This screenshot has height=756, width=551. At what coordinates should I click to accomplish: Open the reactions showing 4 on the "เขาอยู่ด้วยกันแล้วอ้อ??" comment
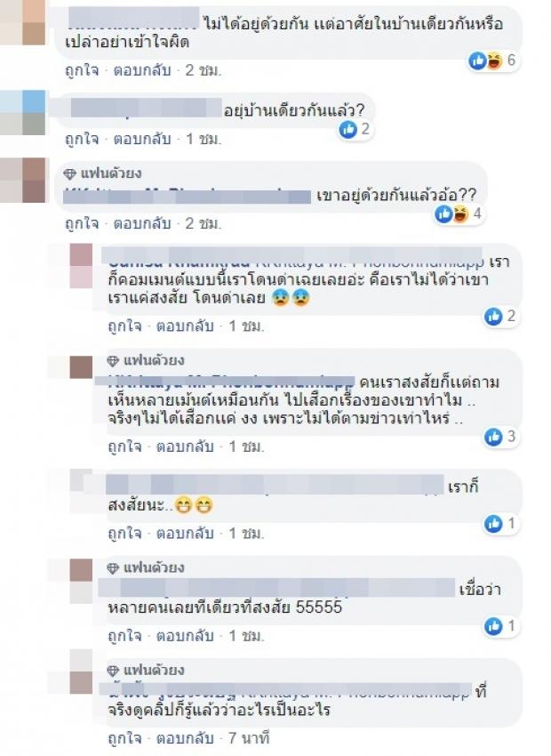pos(459,213)
